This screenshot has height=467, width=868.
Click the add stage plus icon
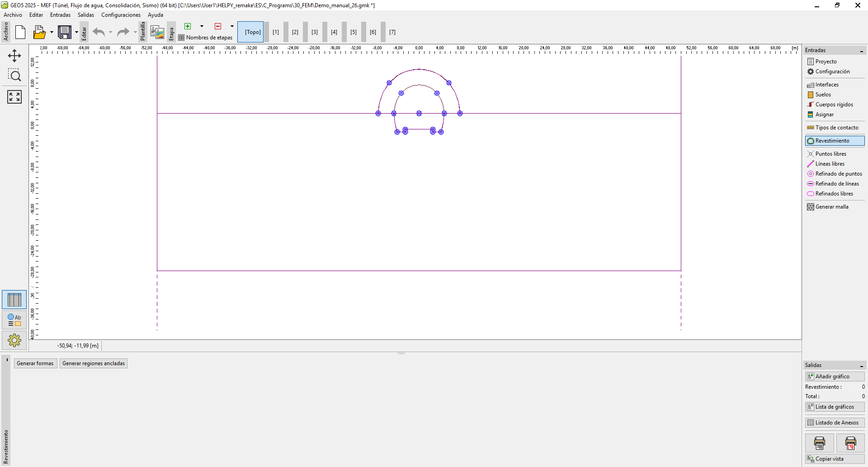[x=188, y=26]
